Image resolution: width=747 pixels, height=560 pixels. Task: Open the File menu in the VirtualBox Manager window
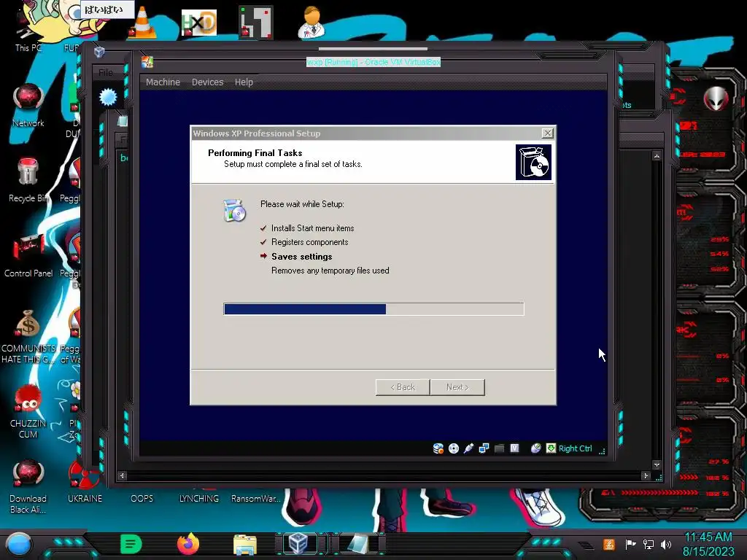pos(106,72)
